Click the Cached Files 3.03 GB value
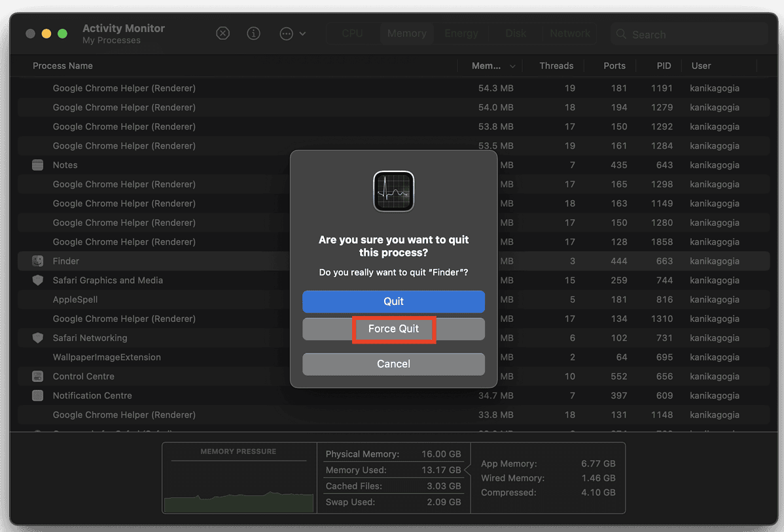Viewport: 784px width, 532px height. [x=444, y=486]
